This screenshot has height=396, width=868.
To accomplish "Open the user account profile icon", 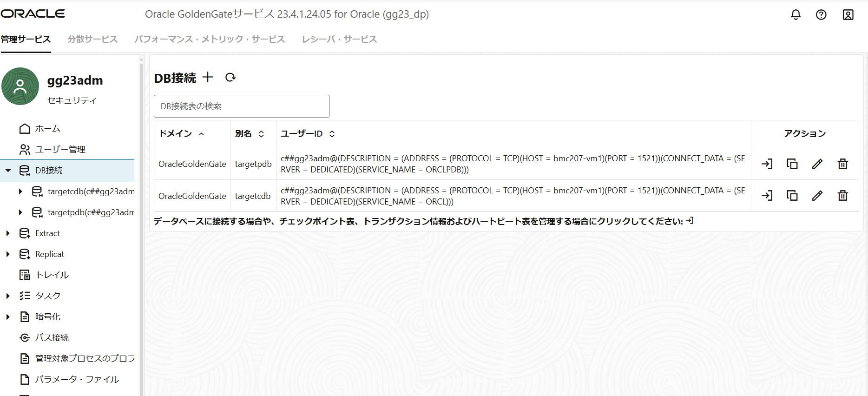I will (x=848, y=15).
